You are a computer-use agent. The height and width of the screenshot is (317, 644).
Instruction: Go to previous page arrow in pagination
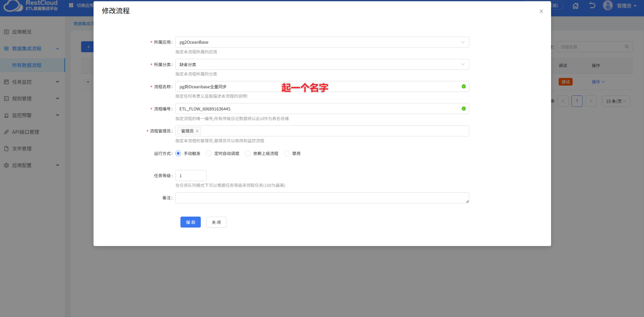(x=563, y=101)
